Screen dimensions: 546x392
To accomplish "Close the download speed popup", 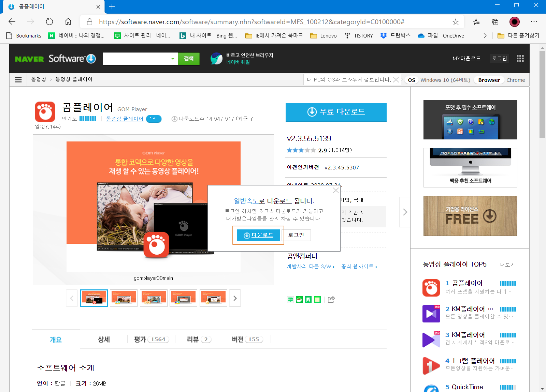I will point(336,190).
